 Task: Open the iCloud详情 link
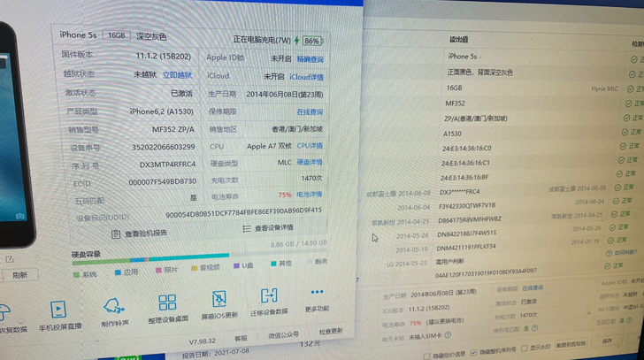306,77
